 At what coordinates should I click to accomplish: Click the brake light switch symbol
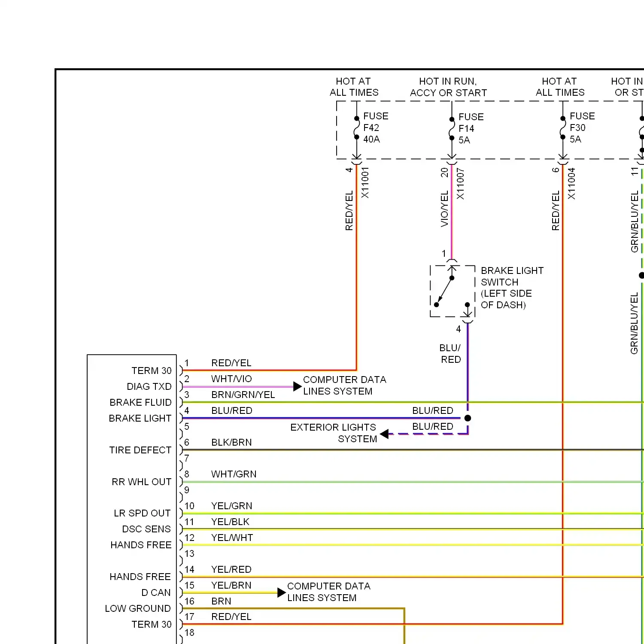(453, 291)
